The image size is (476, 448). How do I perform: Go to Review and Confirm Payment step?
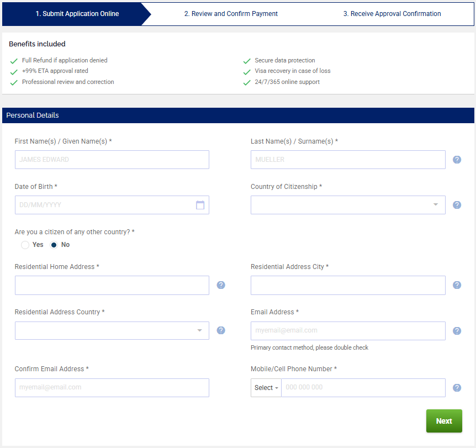point(231,14)
